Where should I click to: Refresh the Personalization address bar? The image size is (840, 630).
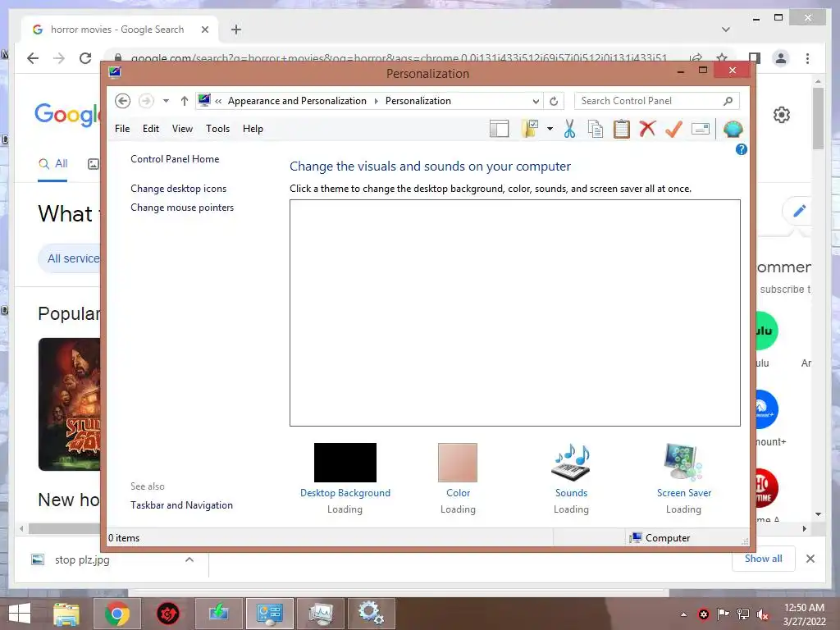pyautogui.click(x=554, y=101)
